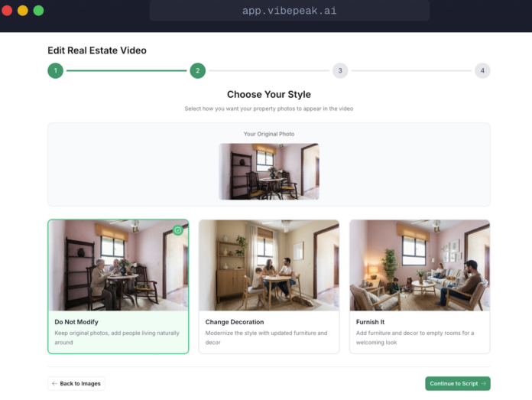532x400 pixels.
Task: Click the Do Not Modify title
Action: click(76, 322)
